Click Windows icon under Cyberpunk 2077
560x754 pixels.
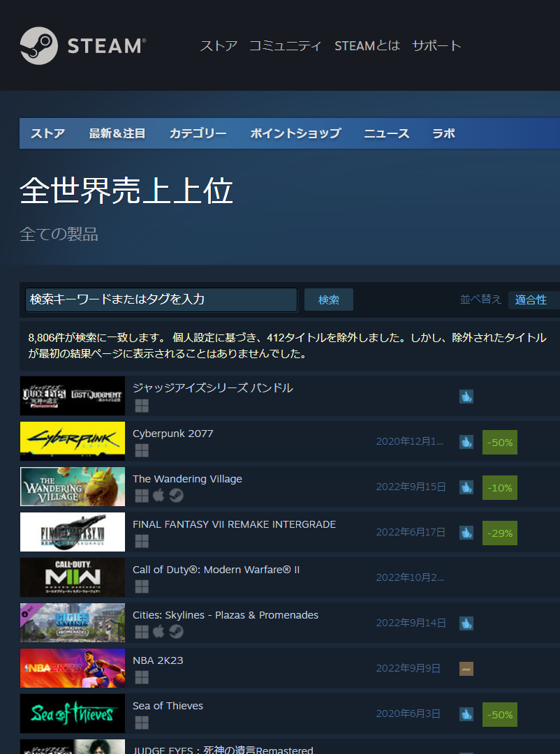(142, 450)
